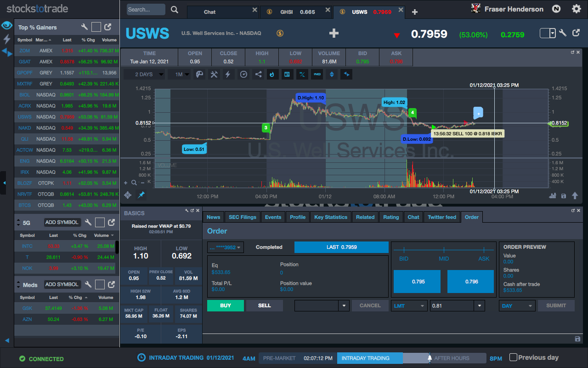Open Top % Gainers wrench settings
This screenshot has height=368, width=588.
point(84,27)
